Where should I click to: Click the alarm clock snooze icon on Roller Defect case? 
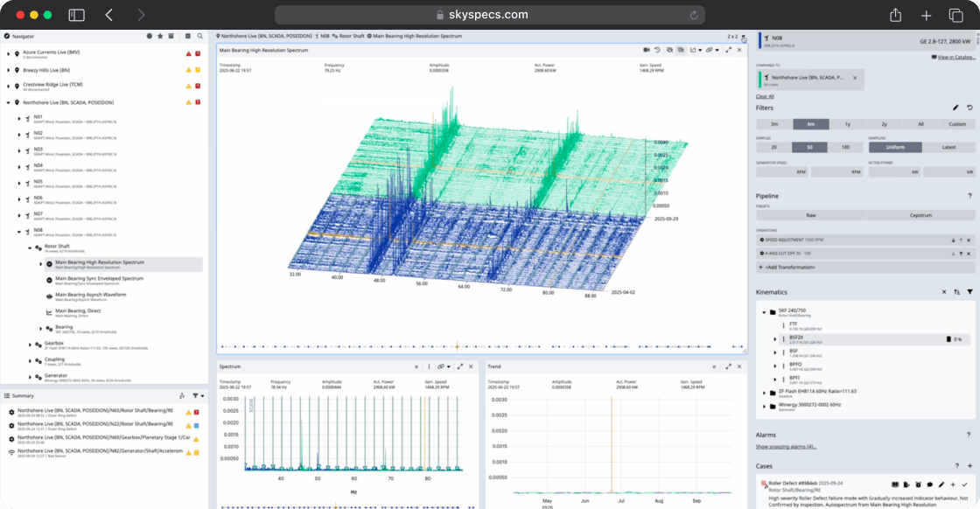pyautogui.click(x=918, y=485)
